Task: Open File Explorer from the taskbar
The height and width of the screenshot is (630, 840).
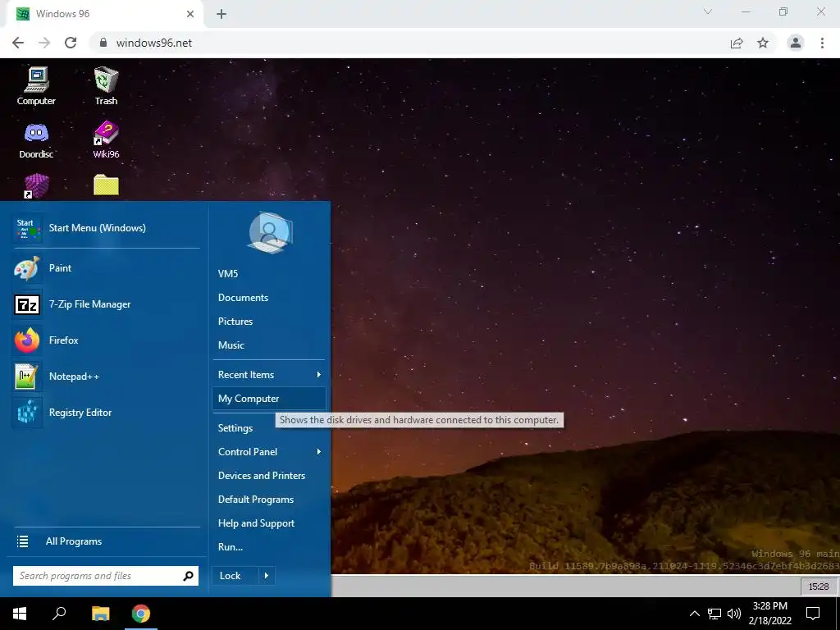Action: click(x=100, y=614)
